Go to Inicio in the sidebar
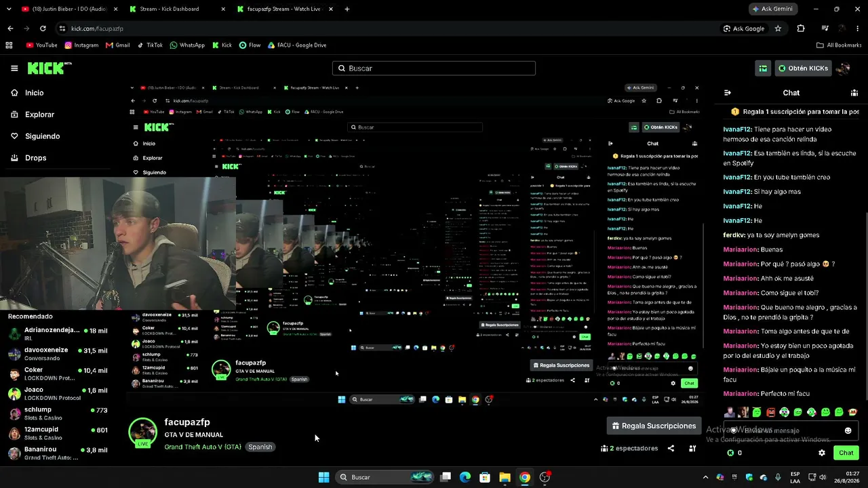The image size is (868, 488). 34,93
